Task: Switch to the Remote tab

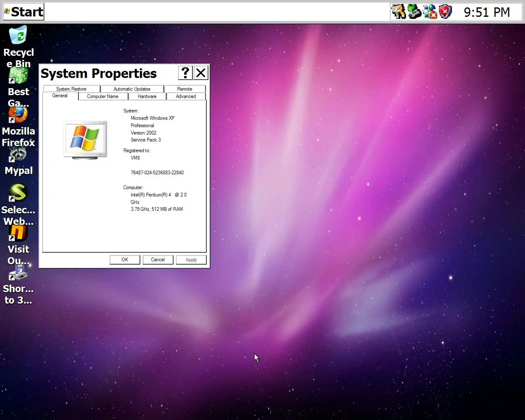Action: tap(185, 89)
